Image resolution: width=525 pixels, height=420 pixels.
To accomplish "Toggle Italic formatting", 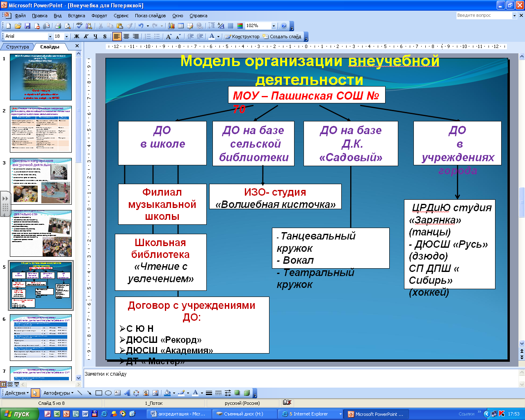I will coord(86,37).
